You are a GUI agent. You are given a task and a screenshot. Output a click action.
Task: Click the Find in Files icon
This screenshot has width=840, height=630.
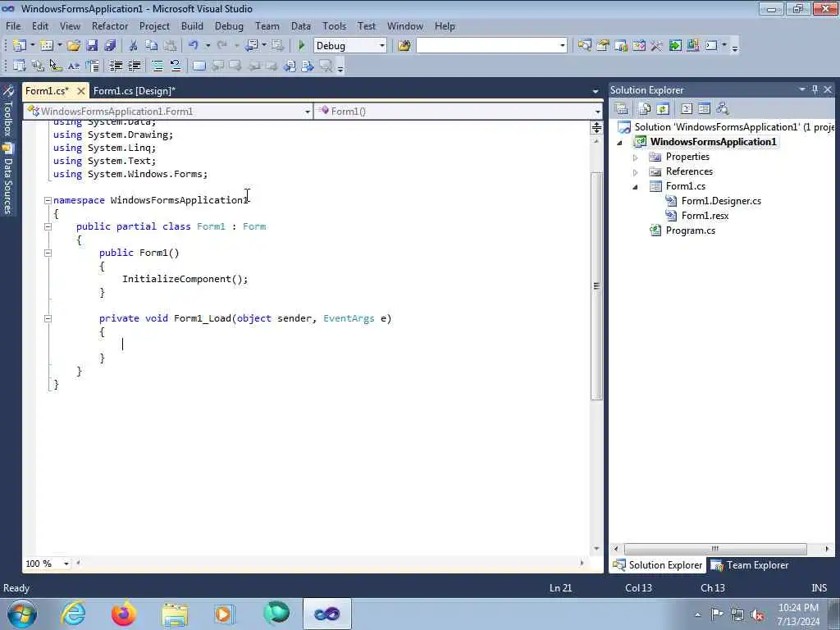404,46
